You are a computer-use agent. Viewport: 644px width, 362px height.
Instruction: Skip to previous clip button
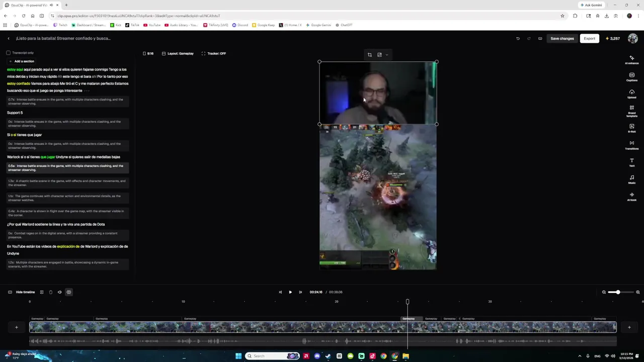[x=280, y=292]
